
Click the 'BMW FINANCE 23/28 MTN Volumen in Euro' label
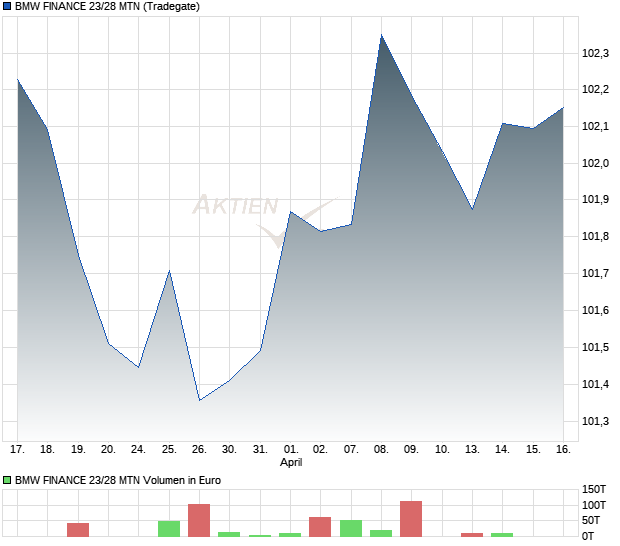(x=118, y=480)
